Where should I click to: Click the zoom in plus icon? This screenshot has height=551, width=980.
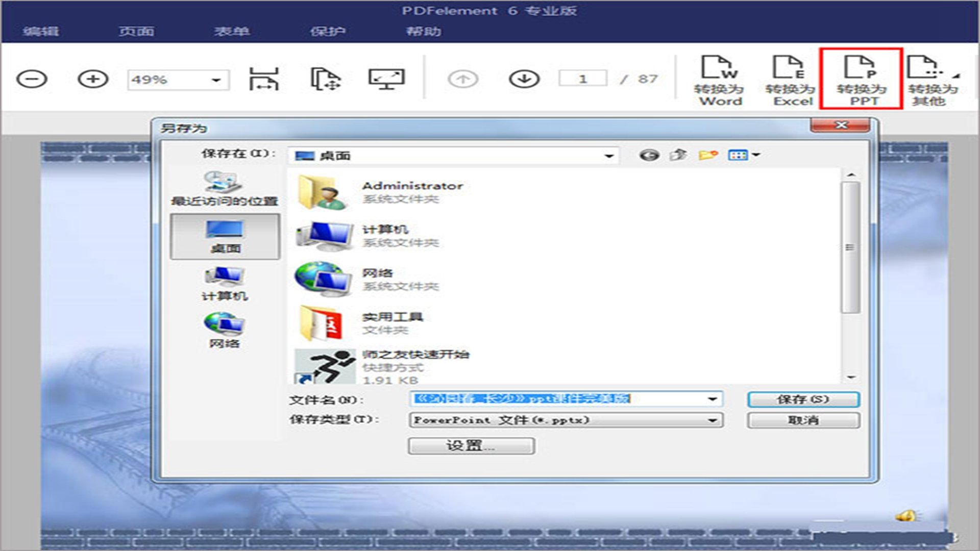93,79
